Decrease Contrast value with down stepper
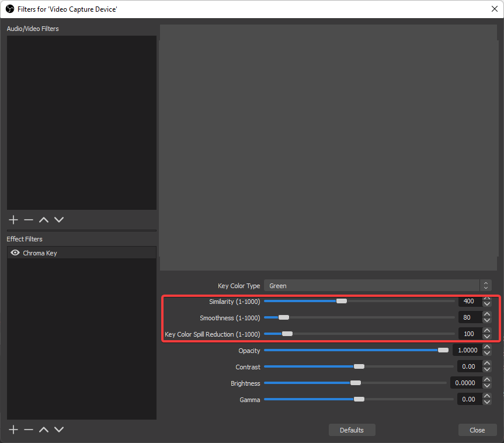The image size is (504, 443). 487,369
